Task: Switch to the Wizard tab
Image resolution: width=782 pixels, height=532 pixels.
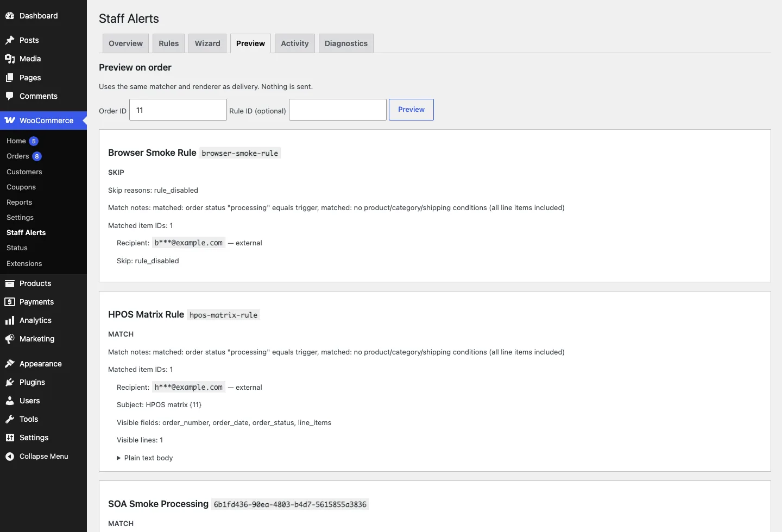Action: click(x=207, y=43)
